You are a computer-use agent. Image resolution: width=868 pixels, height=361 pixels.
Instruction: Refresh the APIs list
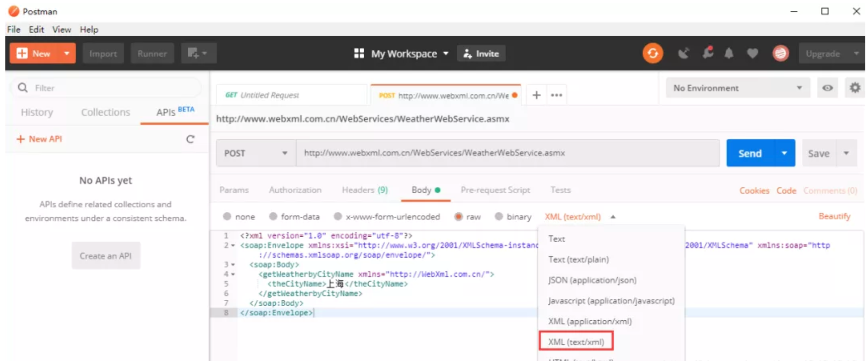[190, 139]
